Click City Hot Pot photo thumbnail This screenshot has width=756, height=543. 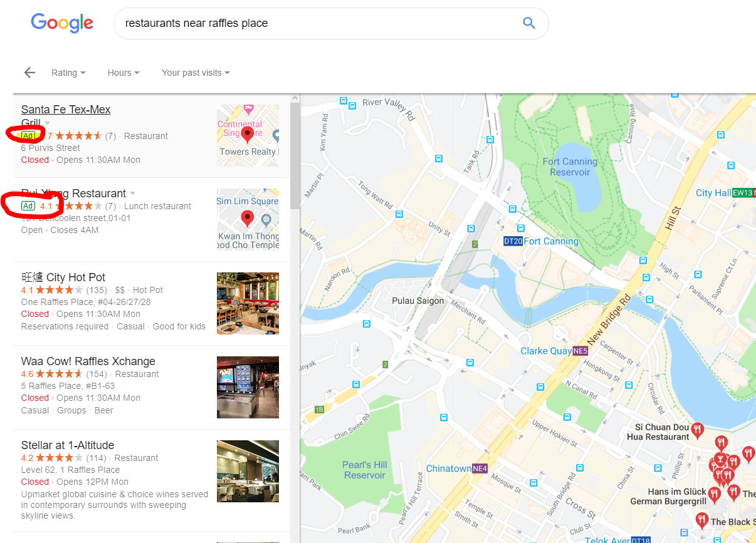pyautogui.click(x=248, y=303)
